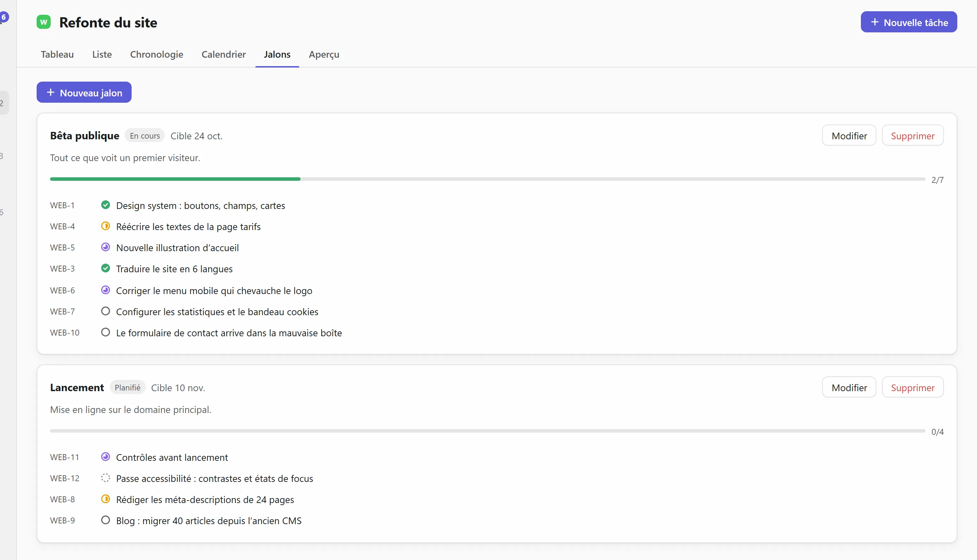Open the Liste tab
This screenshot has width=977, height=560.
coord(102,54)
